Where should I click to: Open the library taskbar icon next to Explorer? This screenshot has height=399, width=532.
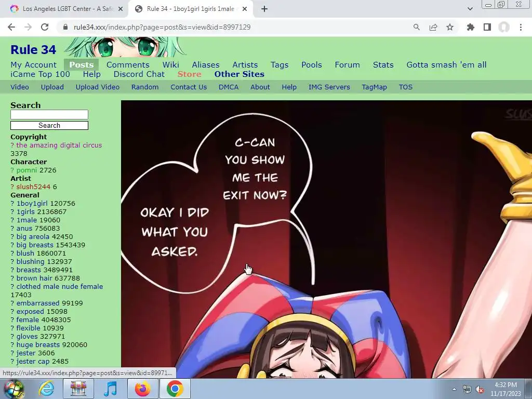[x=78, y=389]
